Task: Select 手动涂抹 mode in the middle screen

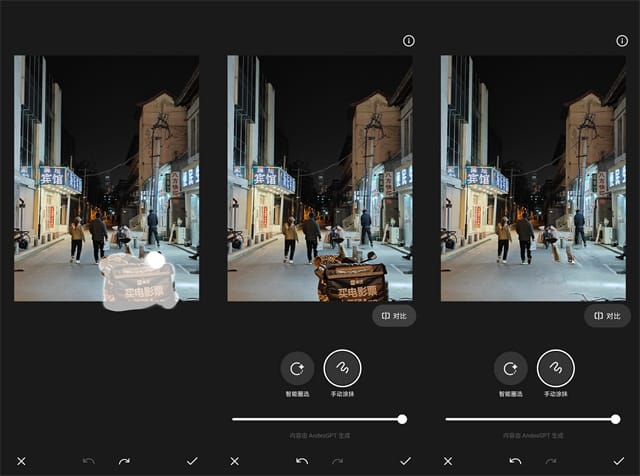Action: point(342,368)
